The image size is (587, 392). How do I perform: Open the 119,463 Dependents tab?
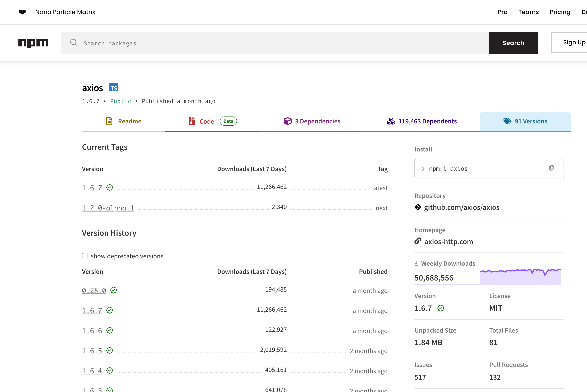click(x=422, y=122)
